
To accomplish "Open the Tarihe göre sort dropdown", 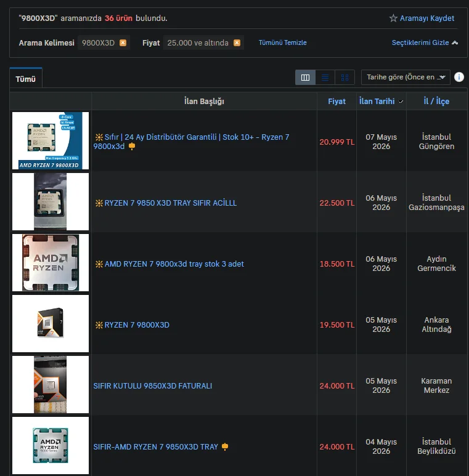I will (x=406, y=78).
